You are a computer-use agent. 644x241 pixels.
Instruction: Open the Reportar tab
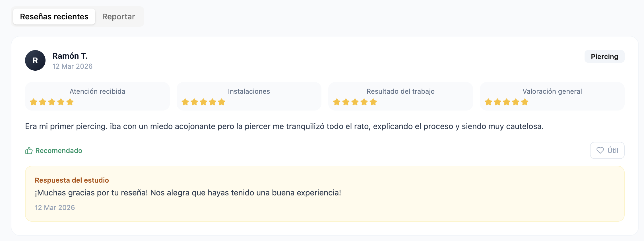click(x=118, y=17)
